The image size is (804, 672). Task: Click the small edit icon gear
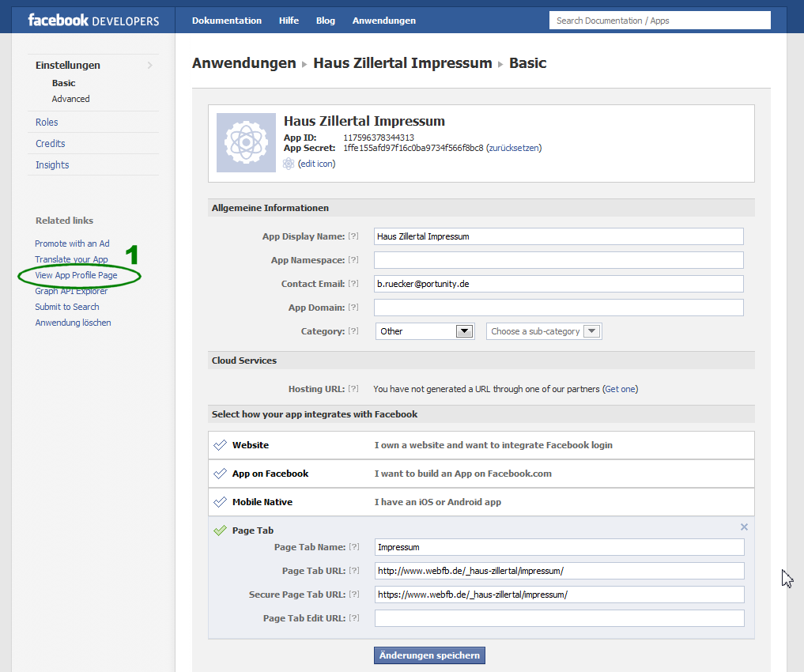(289, 164)
